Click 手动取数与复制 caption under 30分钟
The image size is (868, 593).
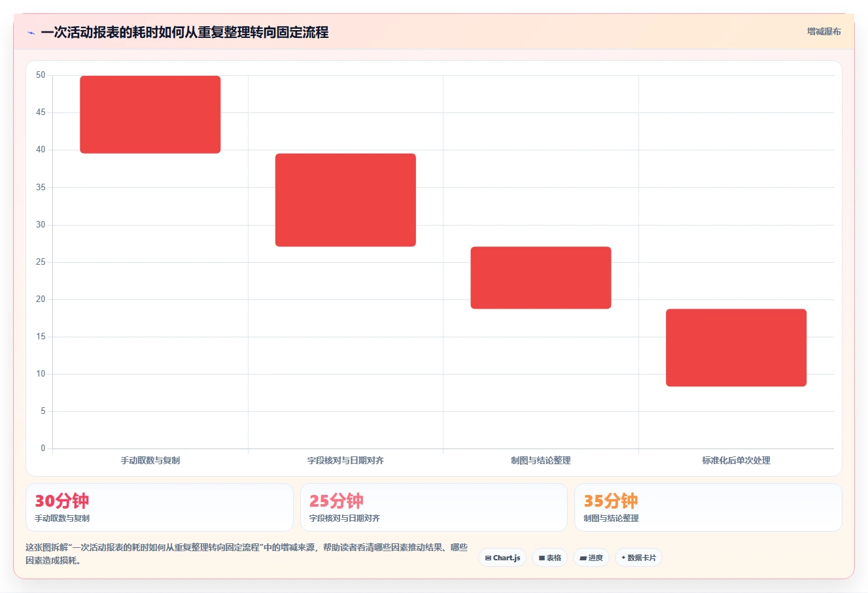[x=62, y=518]
